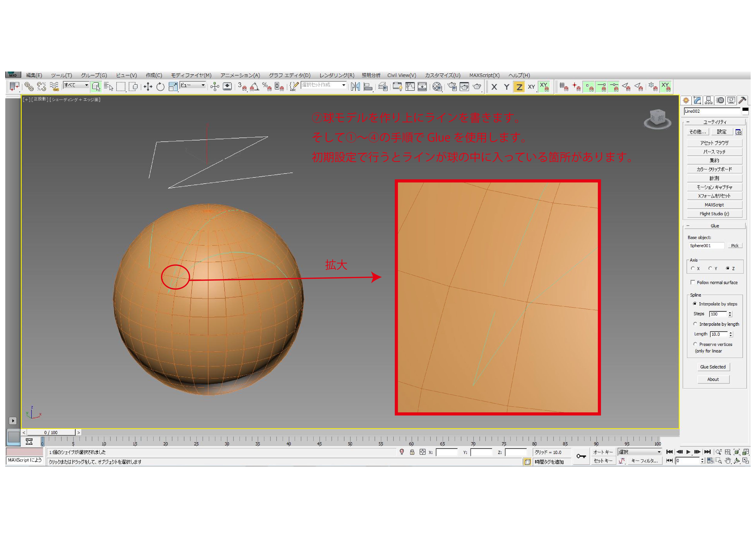Enable Follow normal surface checkbox
Viewport: 756px width, 538px height.
click(692, 282)
